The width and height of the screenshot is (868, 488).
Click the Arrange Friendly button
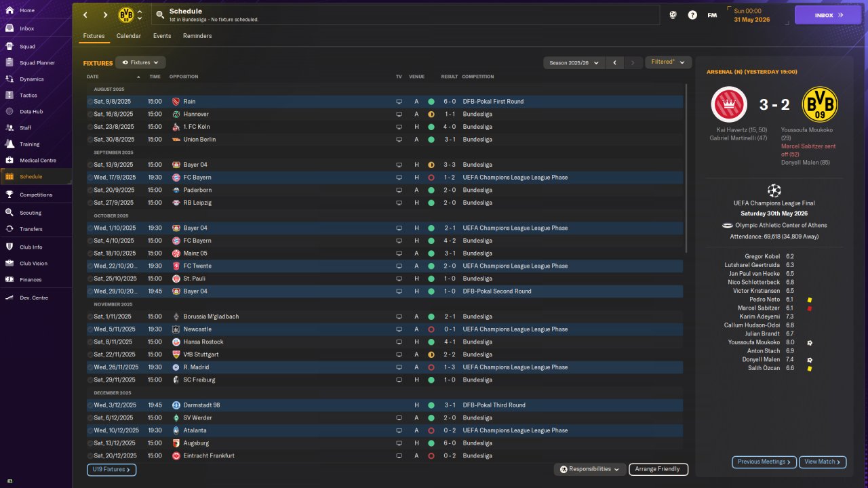click(x=658, y=469)
